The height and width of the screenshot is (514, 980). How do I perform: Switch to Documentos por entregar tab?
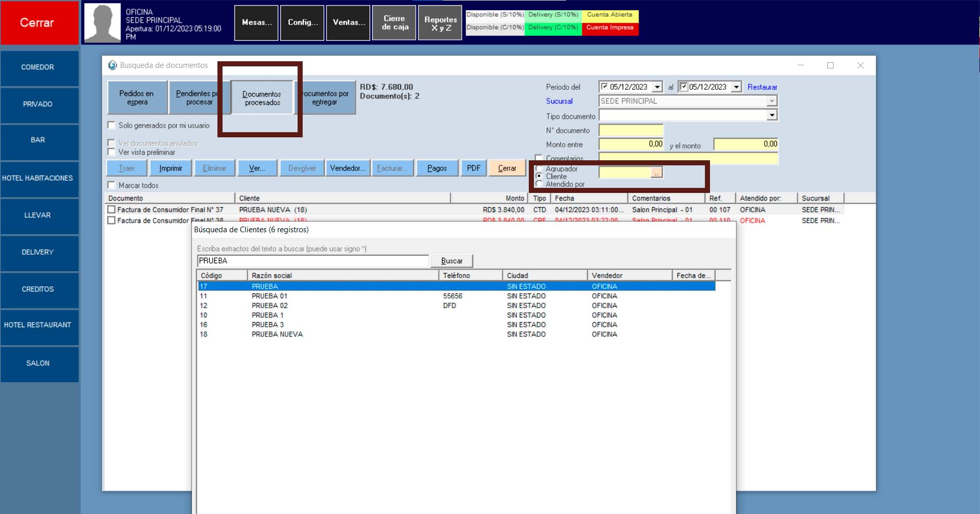326,97
